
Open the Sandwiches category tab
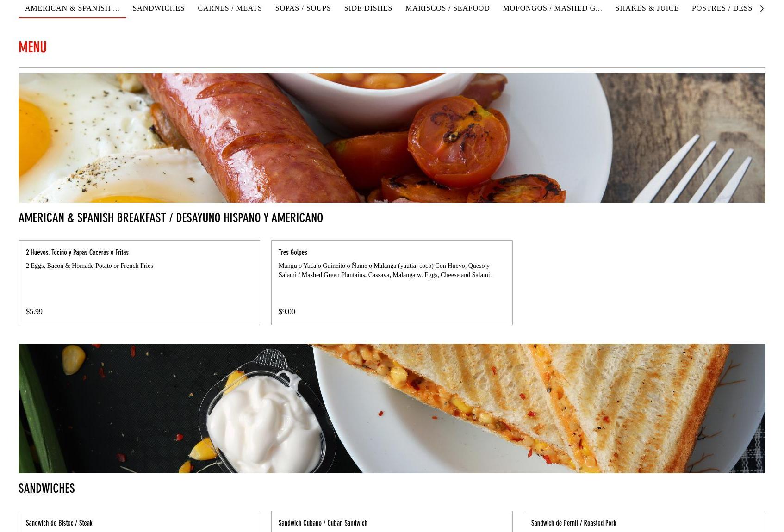(x=158, y=8)
